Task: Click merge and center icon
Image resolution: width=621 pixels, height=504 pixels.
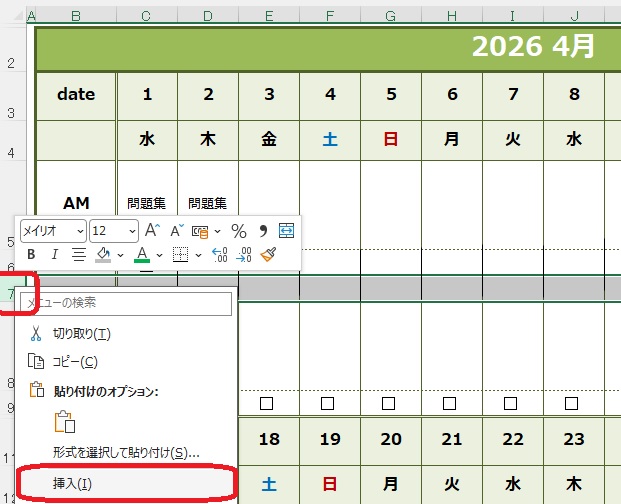Action: pyautogui.click(x=286, y=231)
